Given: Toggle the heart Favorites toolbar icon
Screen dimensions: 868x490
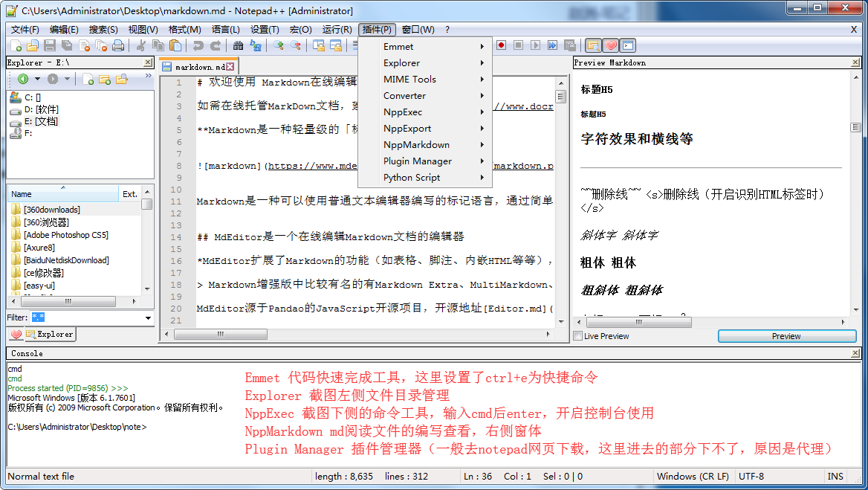Looking at the screenshot, I should point(610,45).
